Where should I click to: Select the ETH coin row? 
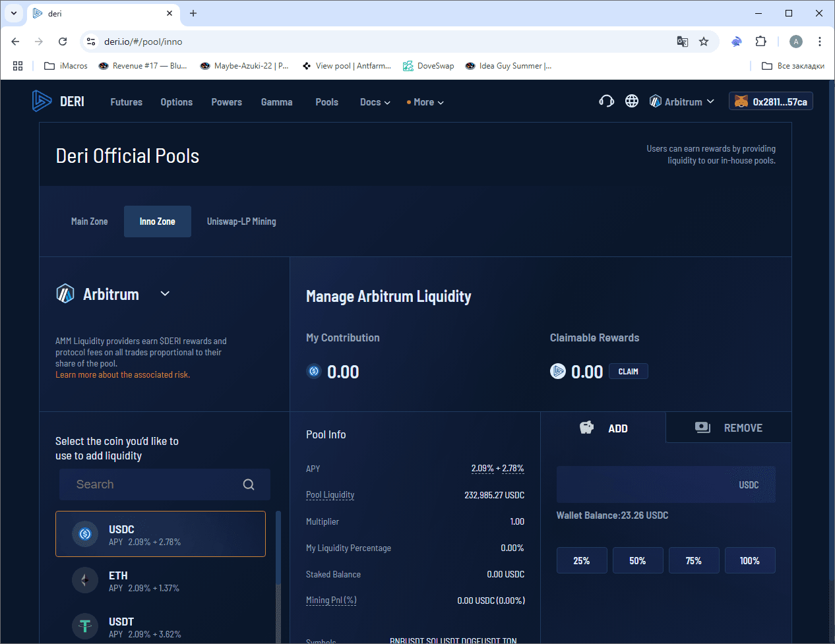160,580
